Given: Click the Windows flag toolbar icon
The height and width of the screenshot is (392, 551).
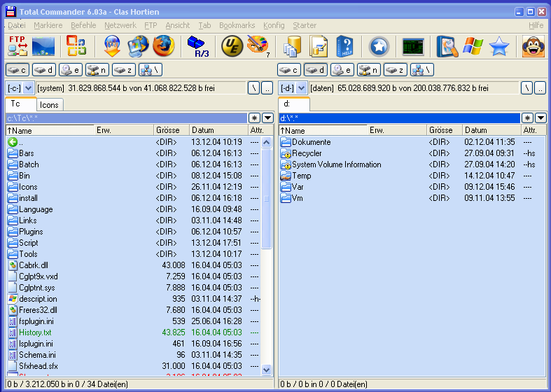Looking at the screenshot, I should [x=473, y=46].
